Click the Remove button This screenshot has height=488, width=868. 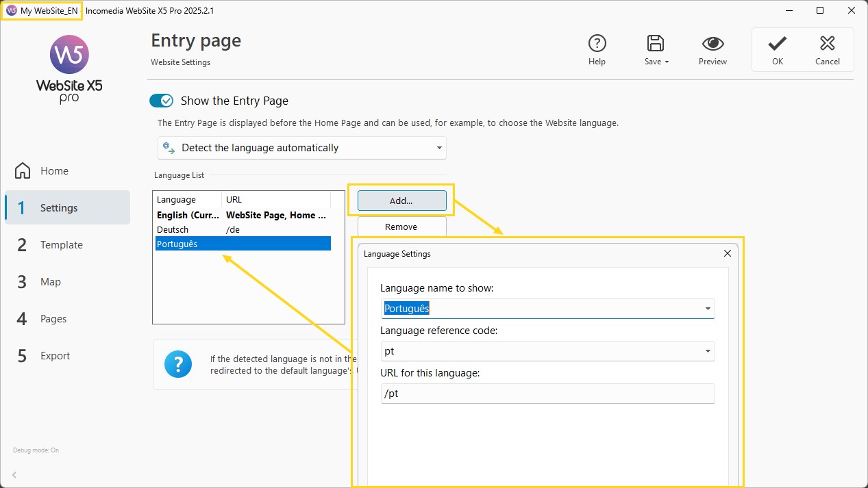[x=402, y=227]
